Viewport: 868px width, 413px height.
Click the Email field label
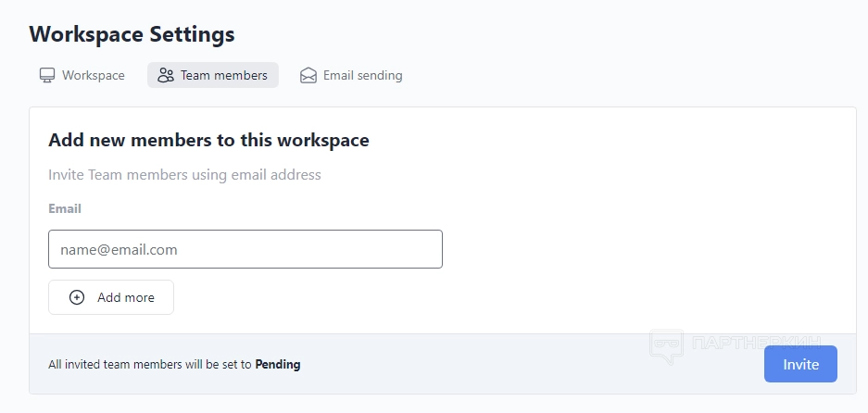click(65, 208)
